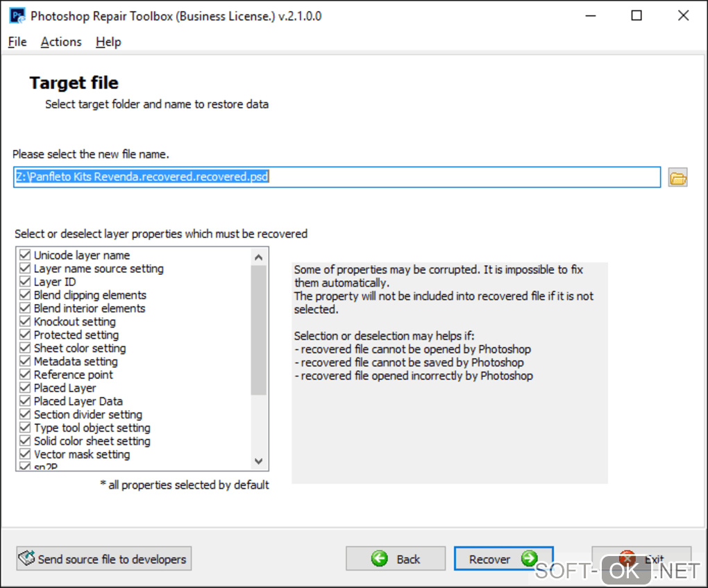Click the Recover button
Screen dimensions: 708x588
(x=503, y=559)
